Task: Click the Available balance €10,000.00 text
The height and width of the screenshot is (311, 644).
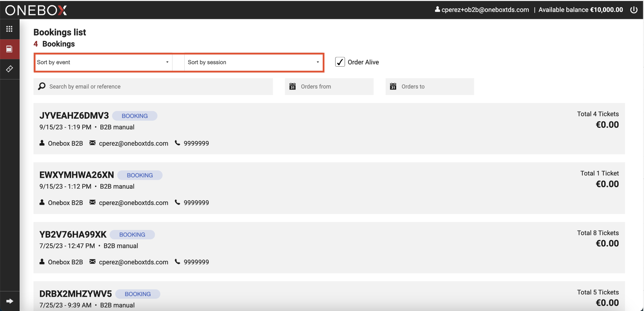Action: pos(581,10)
